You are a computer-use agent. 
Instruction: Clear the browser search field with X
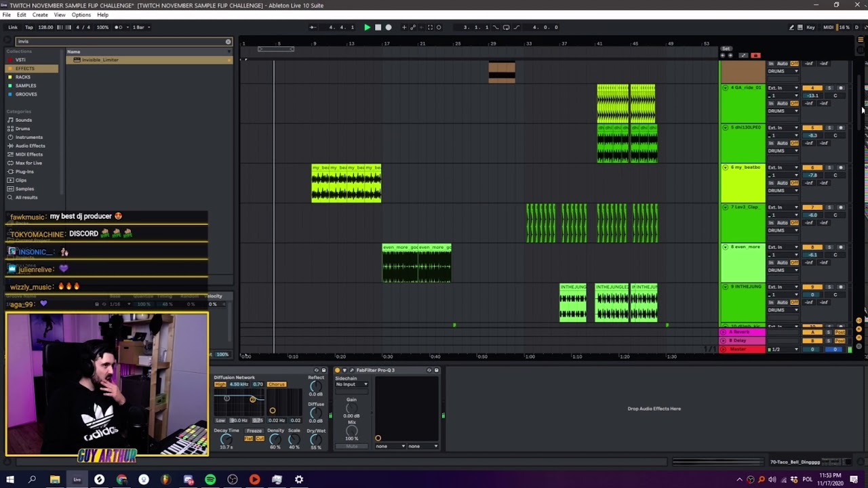pyautogui.click(x=228, y=41)
